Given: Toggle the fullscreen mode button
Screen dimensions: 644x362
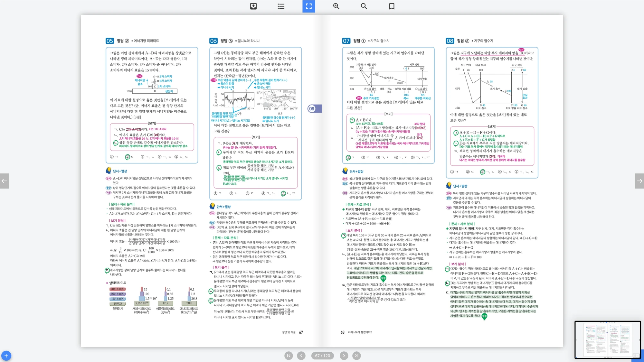Looking at the screenshot, I should click(x=308, y=6).
